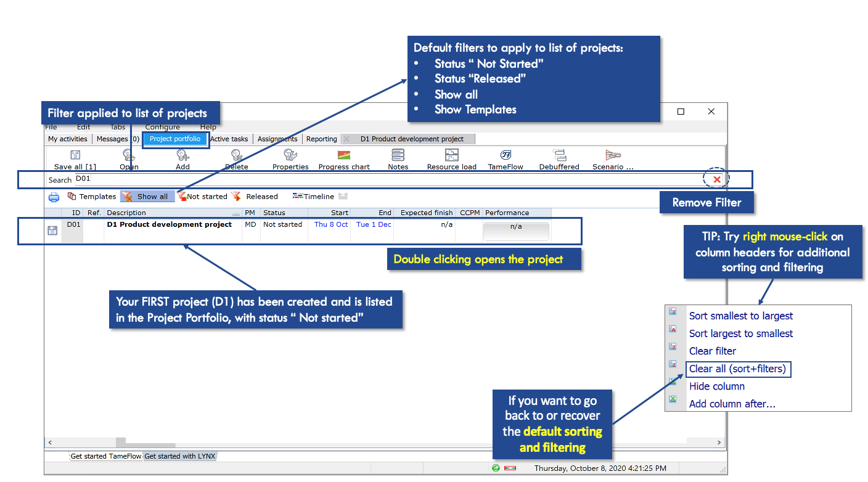Open the Notes toolbar icon
Image resolution: width=868 pixels, height=482 pixels.
[398, 155]
